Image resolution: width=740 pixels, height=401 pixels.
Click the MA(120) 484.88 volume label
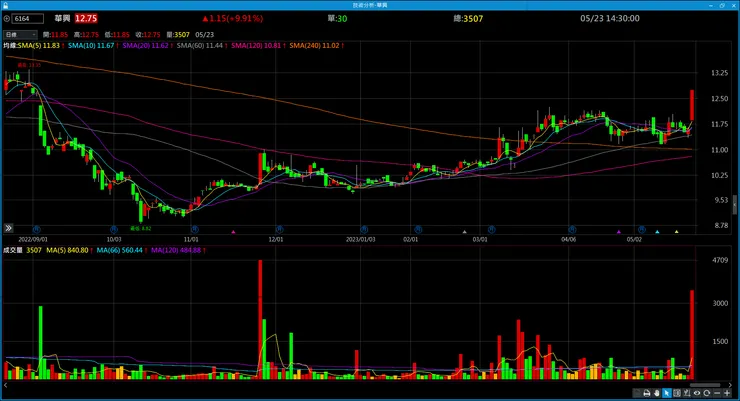click(x=176, y=250)
